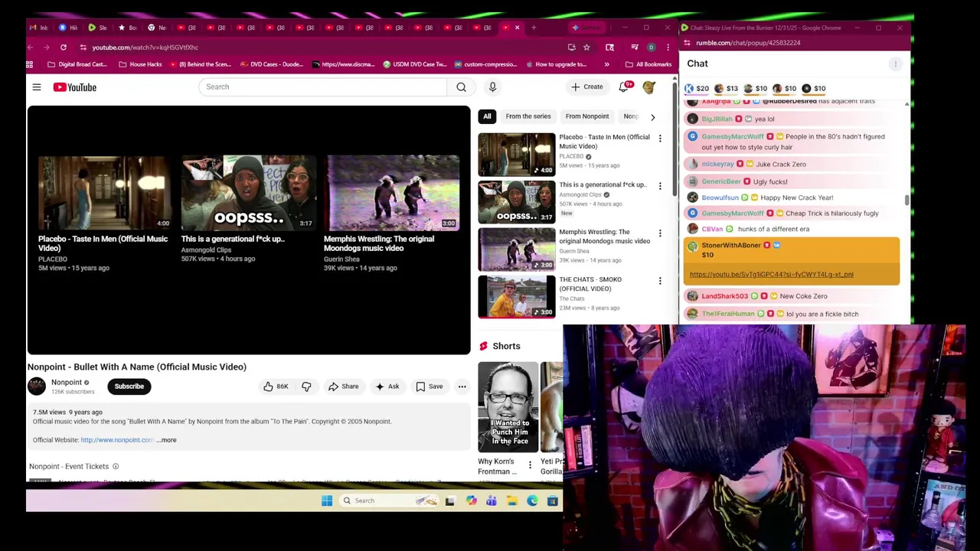The image size is (980, 551).
Task: Go to YouTube home via logo
Action: tap(75, 87)
